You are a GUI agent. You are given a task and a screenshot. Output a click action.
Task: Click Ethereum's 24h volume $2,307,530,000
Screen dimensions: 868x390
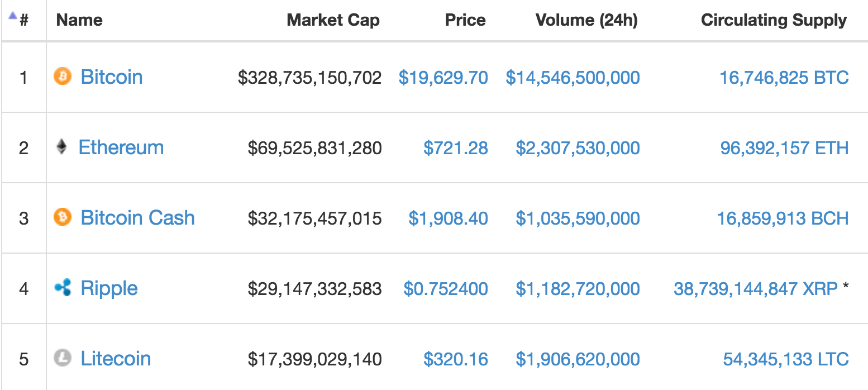578,148
